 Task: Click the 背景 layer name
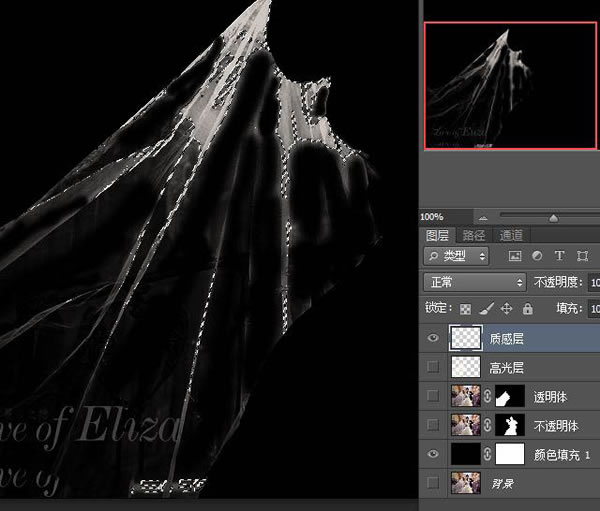pos(502,484)
